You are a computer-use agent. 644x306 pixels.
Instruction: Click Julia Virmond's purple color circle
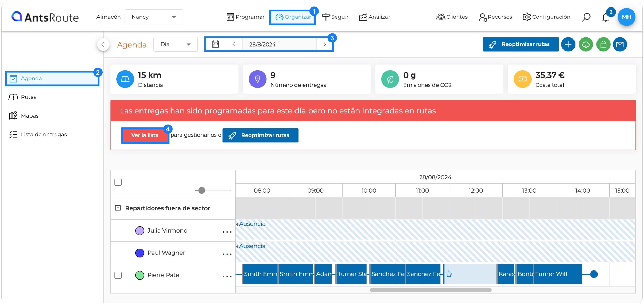pos(140,231)
